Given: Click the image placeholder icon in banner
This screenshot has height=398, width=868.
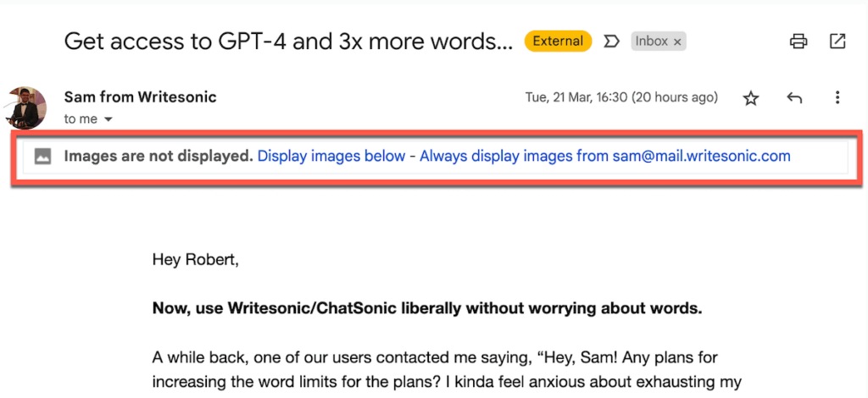Looking at the screenshot, I should 42,157.
